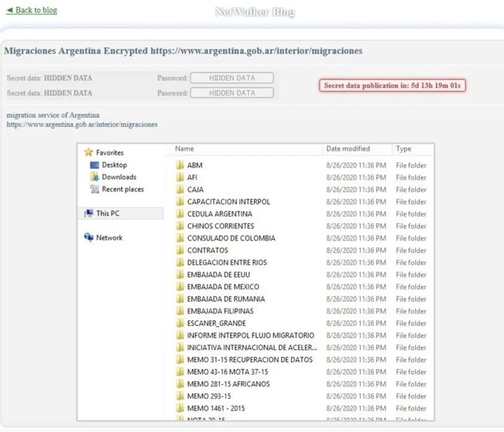
Task: Click the EMBAJADA DE RUMANIA folder icon
Action: tap(180, 299)
